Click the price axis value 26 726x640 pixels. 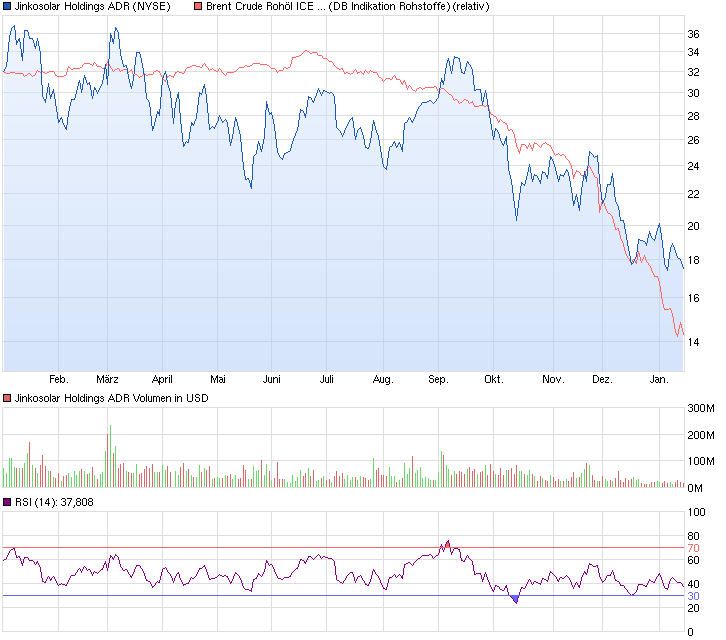693,140
